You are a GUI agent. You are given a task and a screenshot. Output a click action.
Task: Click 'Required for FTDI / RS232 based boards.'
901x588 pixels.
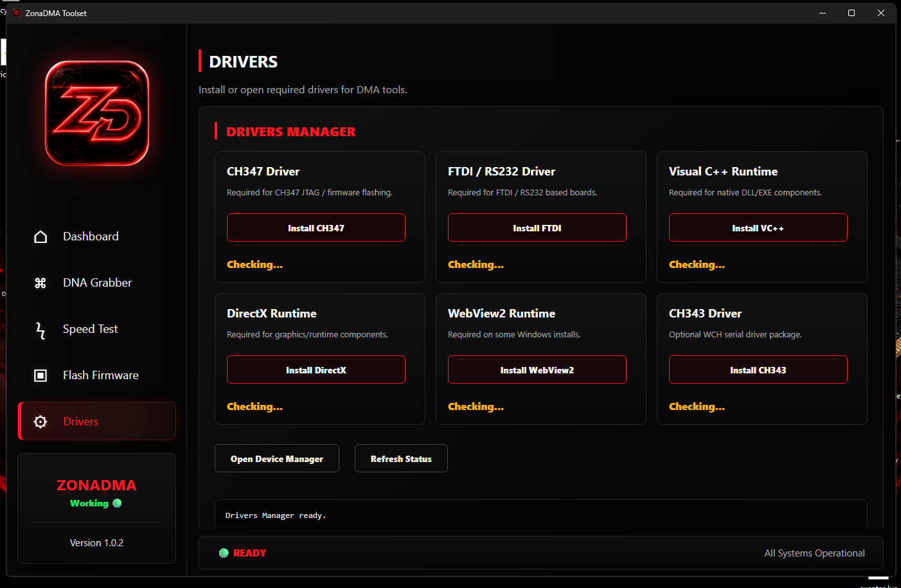coord(522,193)
